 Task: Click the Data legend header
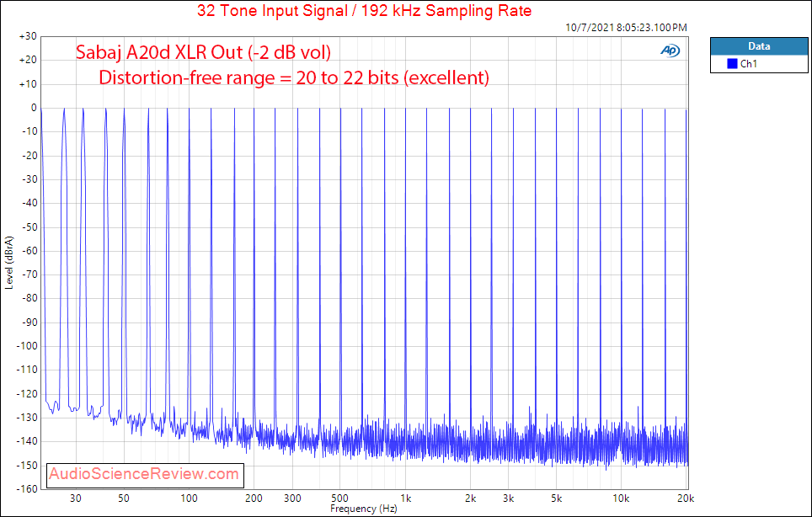point(759,46)
